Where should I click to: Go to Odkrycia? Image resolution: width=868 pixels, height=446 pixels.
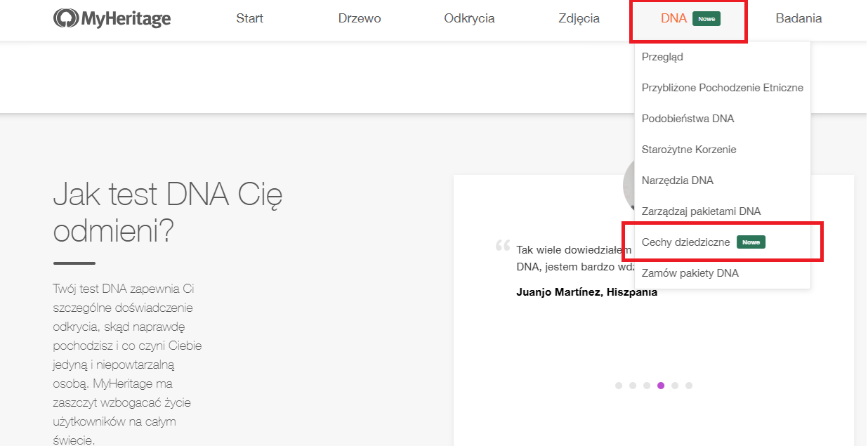(469, 19)
